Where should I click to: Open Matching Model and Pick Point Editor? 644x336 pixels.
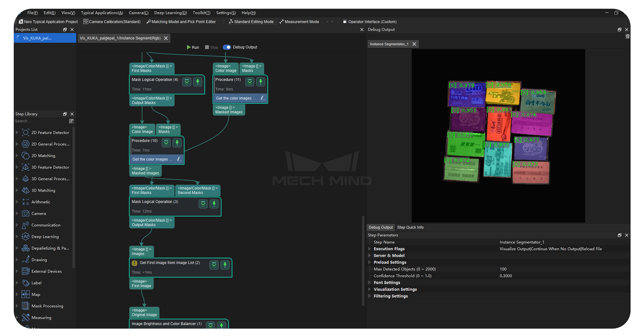(x=181, y=22)
